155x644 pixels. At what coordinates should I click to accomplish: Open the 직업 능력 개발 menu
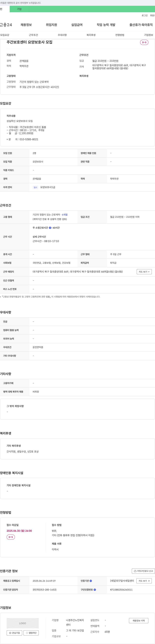pyautogui.click(x=106, y=25)
